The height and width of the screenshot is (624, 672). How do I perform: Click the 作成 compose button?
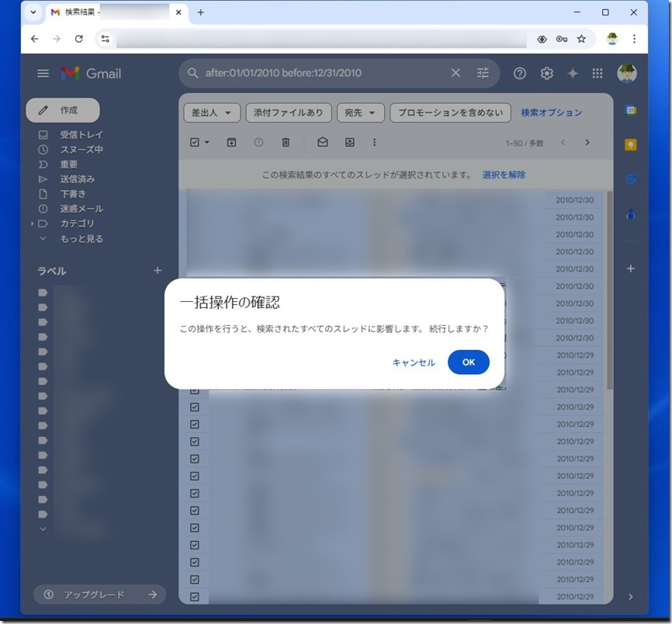point(63,110)
